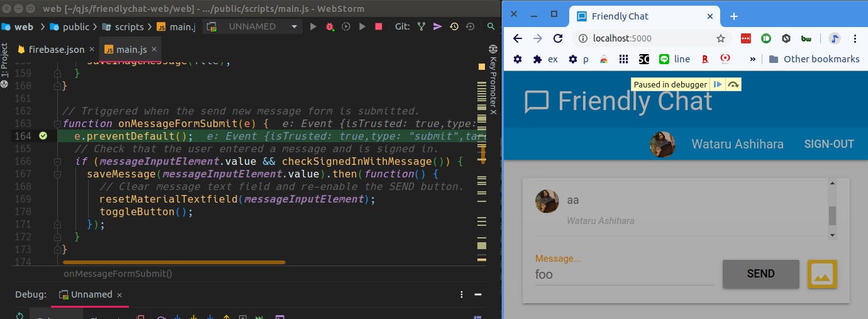868x319 pixels.
Task: Go forward in Chrome browser
Action: coord(538,38)
